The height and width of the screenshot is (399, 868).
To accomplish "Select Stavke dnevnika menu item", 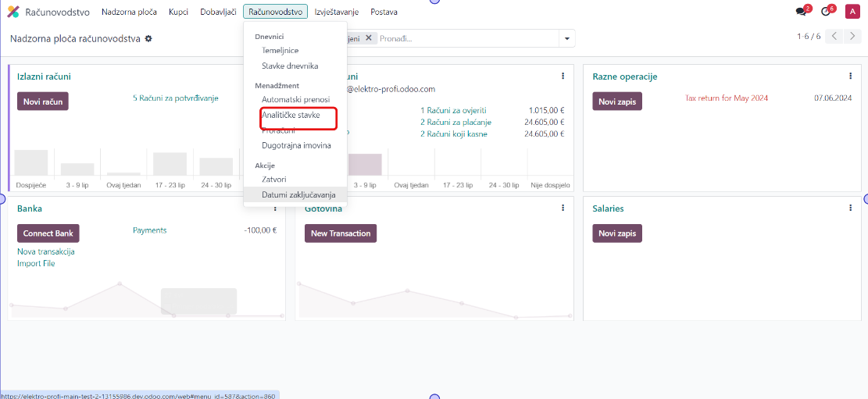I will 290,66.
